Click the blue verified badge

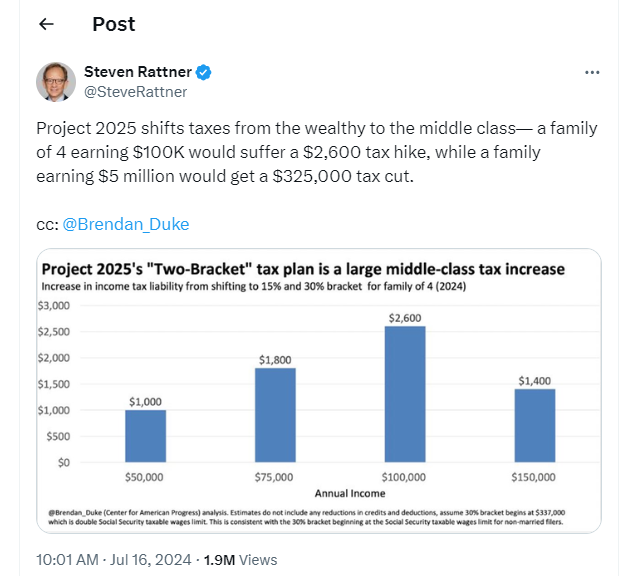[x=203, y=72]
